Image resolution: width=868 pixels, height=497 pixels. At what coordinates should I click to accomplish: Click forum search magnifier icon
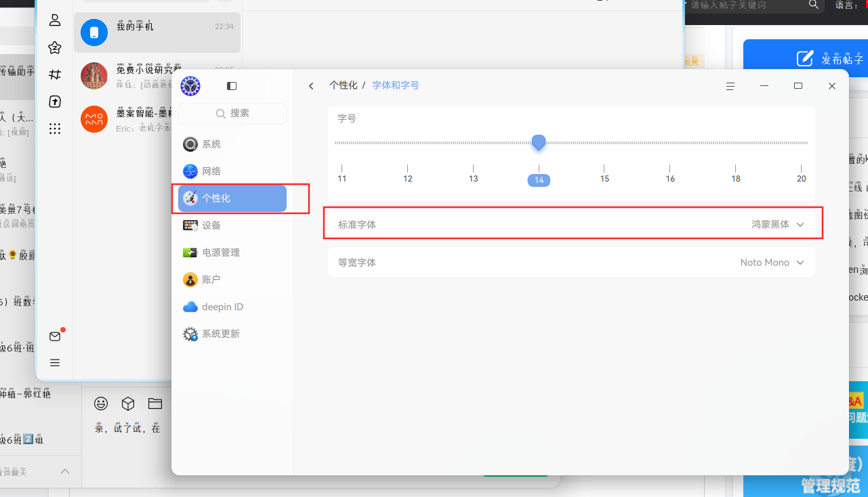(814, 5)
